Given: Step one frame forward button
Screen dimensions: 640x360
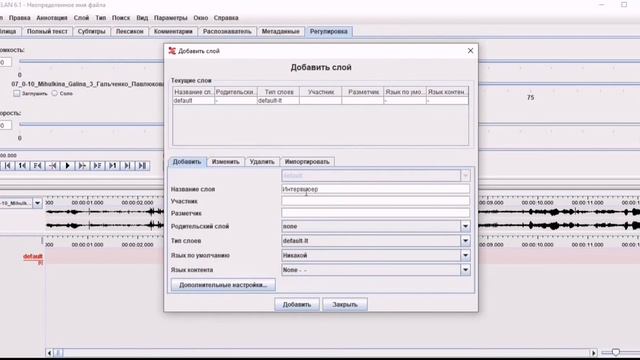Looking at the screenshot, I should tap(98, 166).
